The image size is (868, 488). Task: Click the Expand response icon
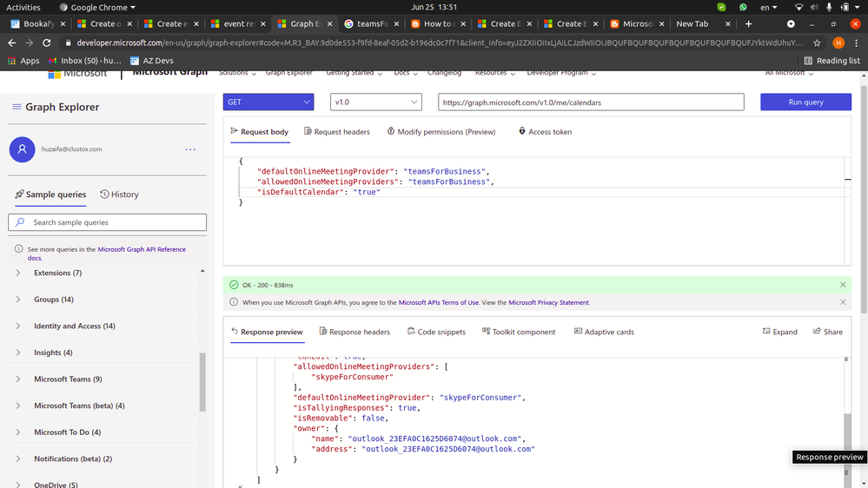tap(779, 332)
